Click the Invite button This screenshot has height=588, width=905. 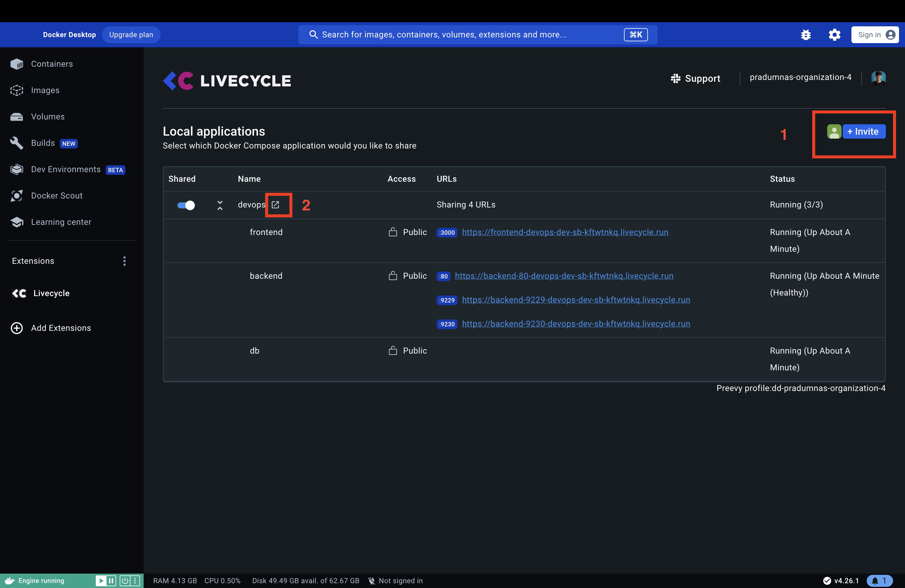(864, 131)
